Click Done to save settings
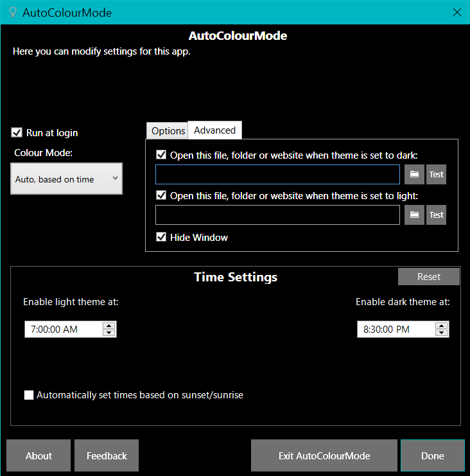470x476 pixels. pyautogui.click(x=433, y=455)
